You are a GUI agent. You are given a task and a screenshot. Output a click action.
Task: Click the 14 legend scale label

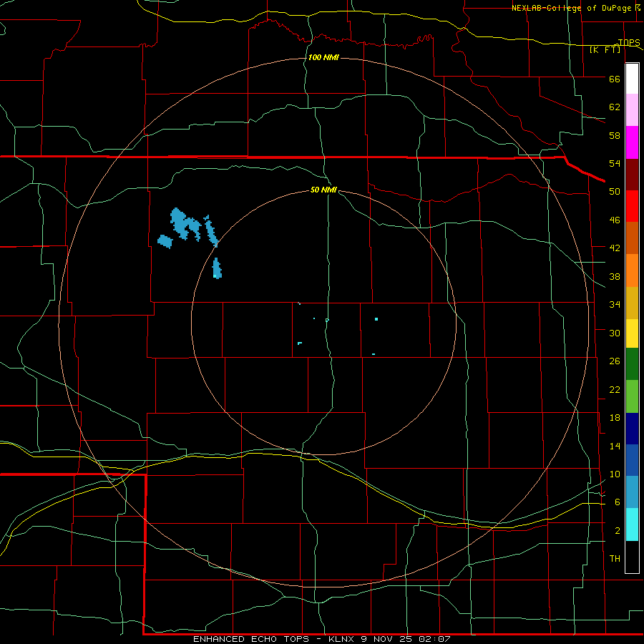click(615, 446)
